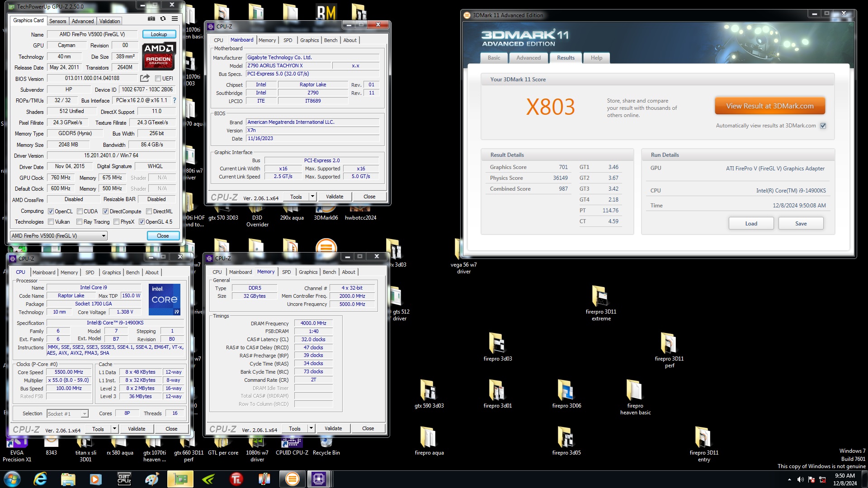Toggle the DirectML checkbox
This screenshot has width=868, height=488.
pyautogui.click(x=149, y=211)
